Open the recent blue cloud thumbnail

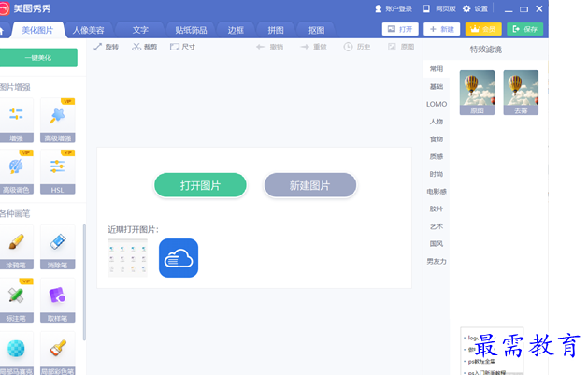[179, 258]
